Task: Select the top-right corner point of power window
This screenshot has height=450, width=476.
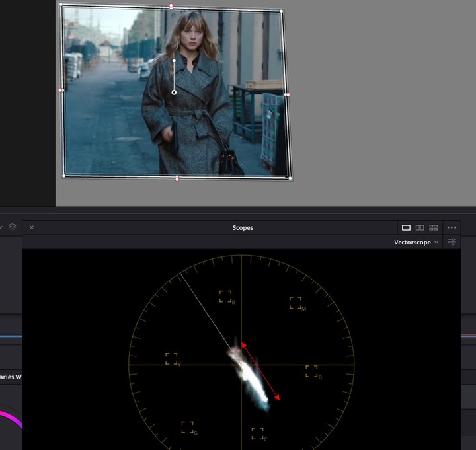Action: pos(282,11)
